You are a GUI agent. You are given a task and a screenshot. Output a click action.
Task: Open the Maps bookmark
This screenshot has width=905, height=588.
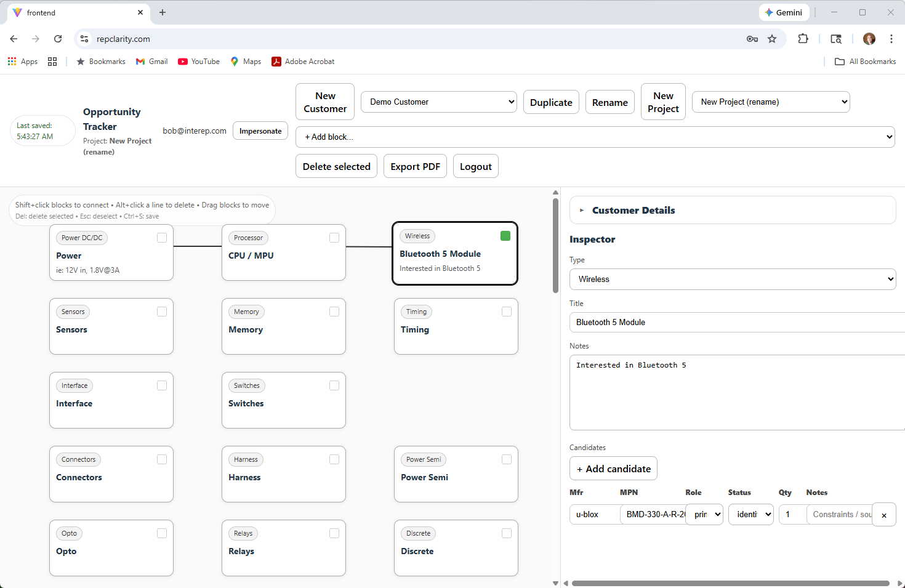tap(246, 61)
